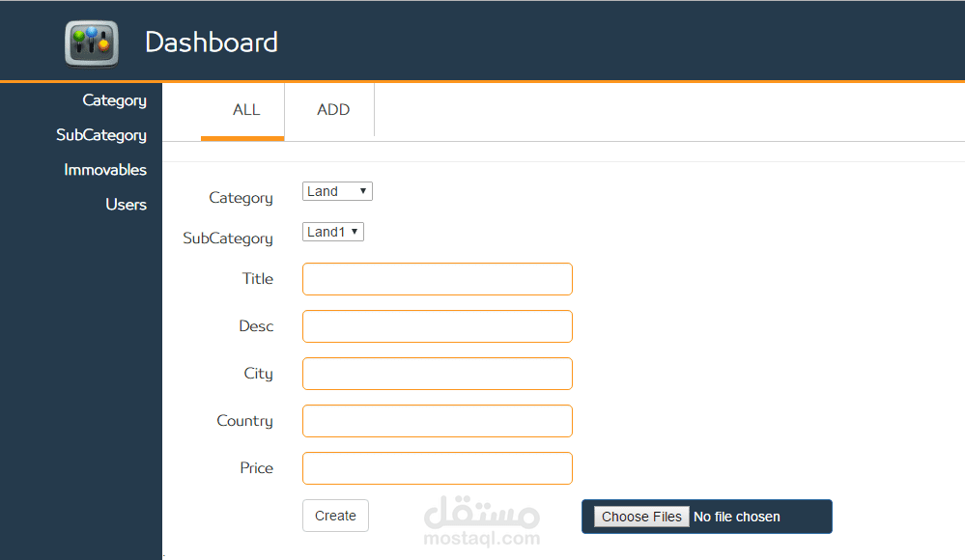The image size is (965, 560).
Task: Activate the Price entry field
Action: pyautogui.click(x=437, y=467)
